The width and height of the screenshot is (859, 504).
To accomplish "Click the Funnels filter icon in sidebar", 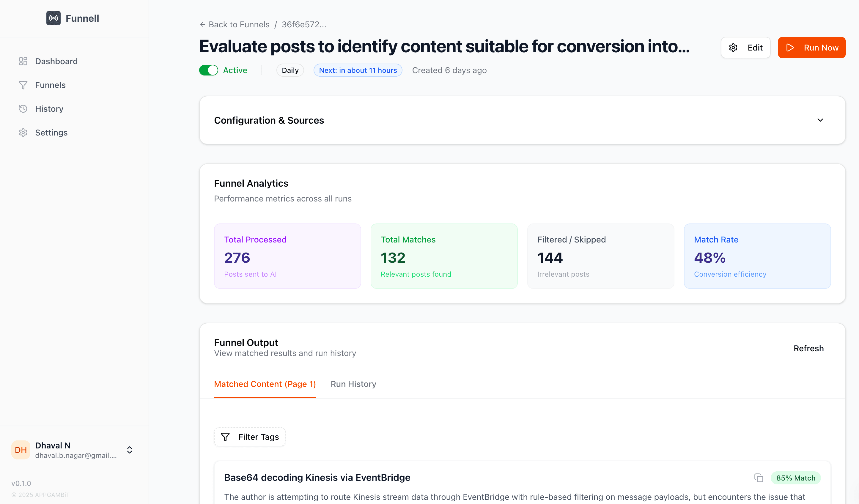I will pyautogui.click(x=23, y=85).
